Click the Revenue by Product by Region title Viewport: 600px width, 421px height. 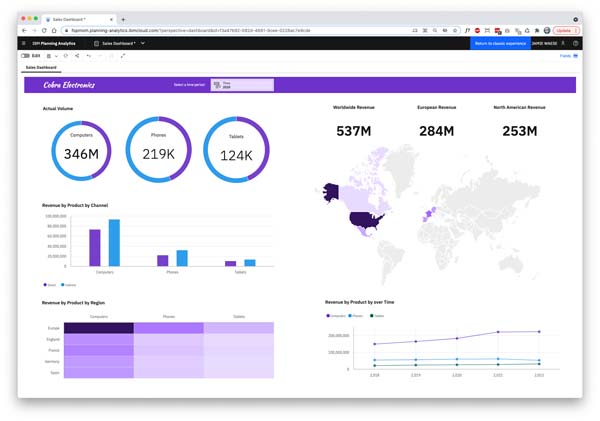[73, 303]
